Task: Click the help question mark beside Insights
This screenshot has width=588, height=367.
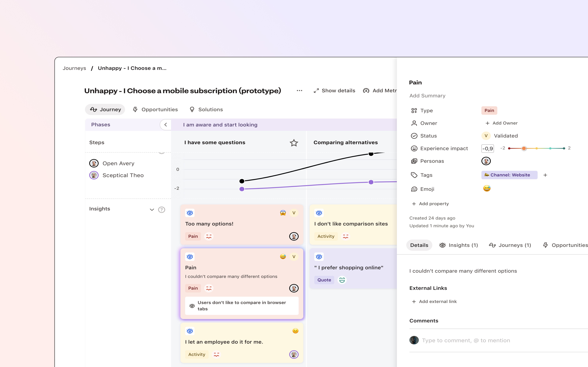Action: tap(162, 209)
